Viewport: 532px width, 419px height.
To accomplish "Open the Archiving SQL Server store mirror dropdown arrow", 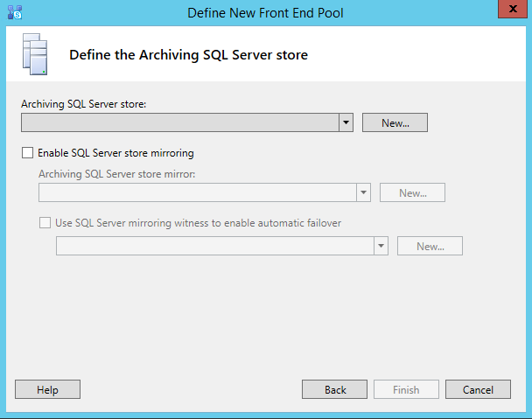I will [x=364, y=193].
